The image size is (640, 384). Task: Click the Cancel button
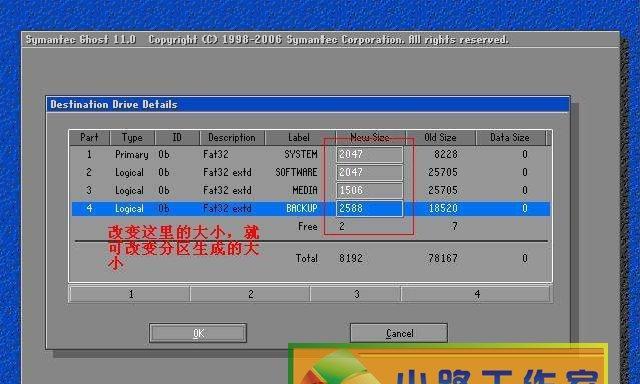399,333
